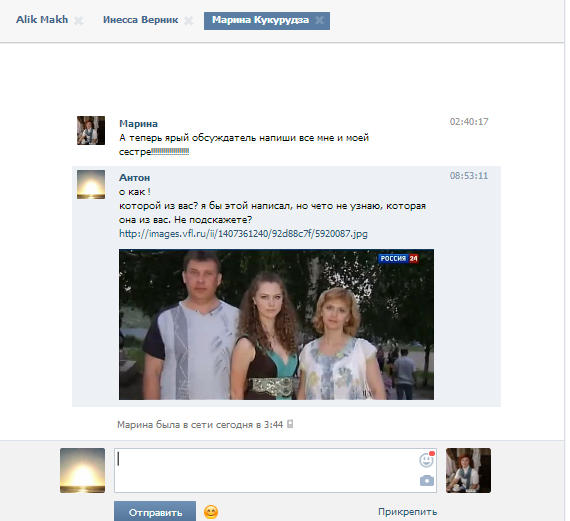Viewport: 570px width, 521px height.
Task: Click the yellow smiley icon beside Отправить
Action: pos(211,512)
